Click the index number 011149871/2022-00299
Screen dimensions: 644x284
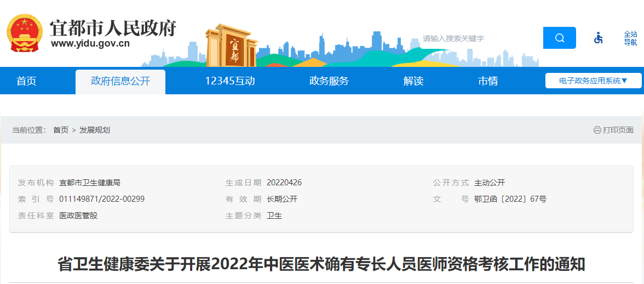[x=102, y=199]
